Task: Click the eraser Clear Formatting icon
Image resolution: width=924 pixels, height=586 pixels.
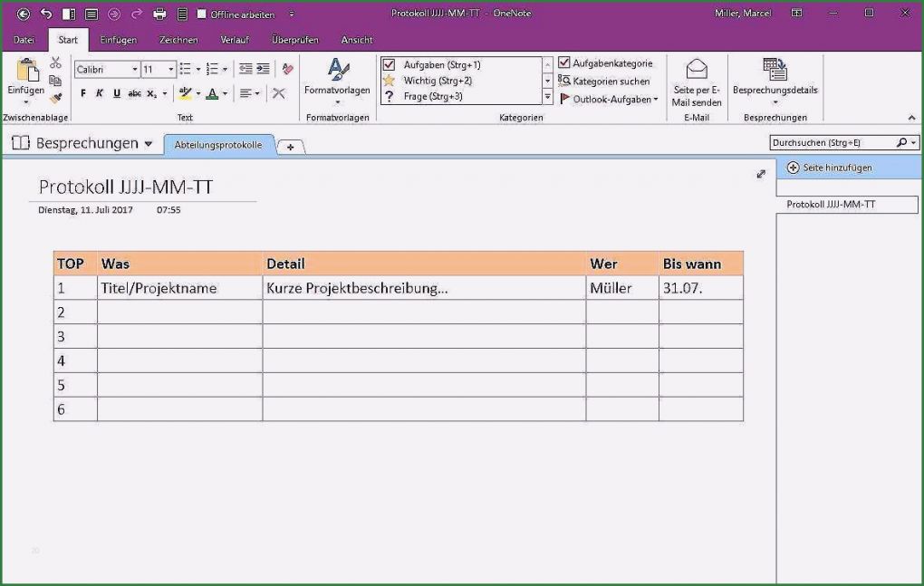Action: [x=287, y=69]
